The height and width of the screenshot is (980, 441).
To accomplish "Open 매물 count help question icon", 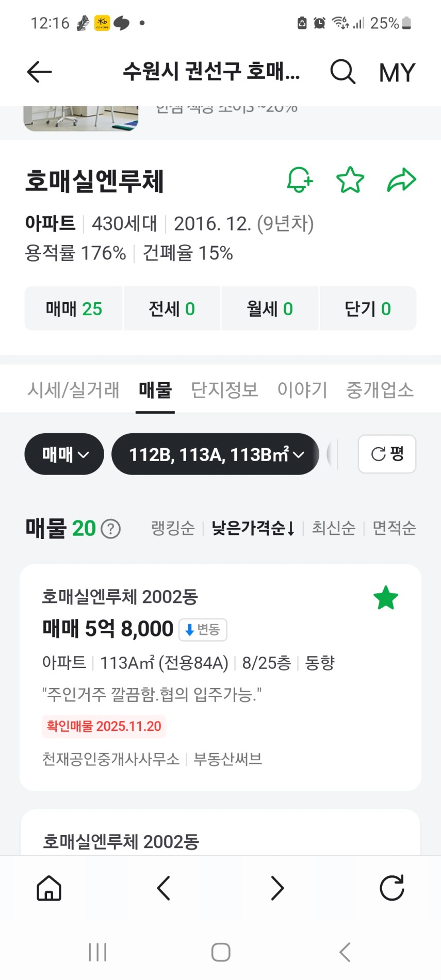I will click(110, 529).
